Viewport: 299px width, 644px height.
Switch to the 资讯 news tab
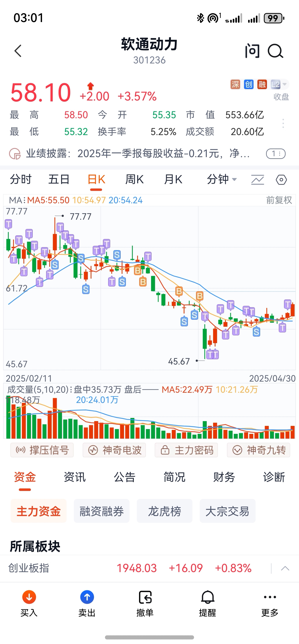click(75, 477)
